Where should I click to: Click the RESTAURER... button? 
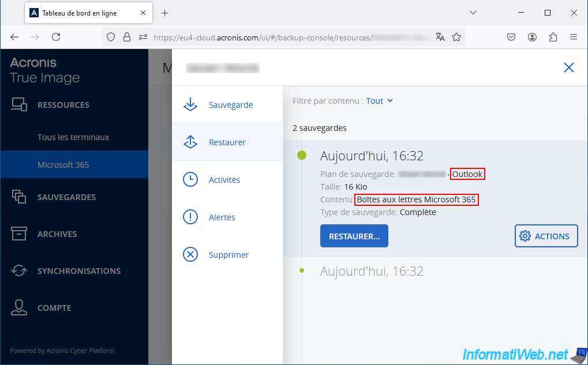click(354, 236)
